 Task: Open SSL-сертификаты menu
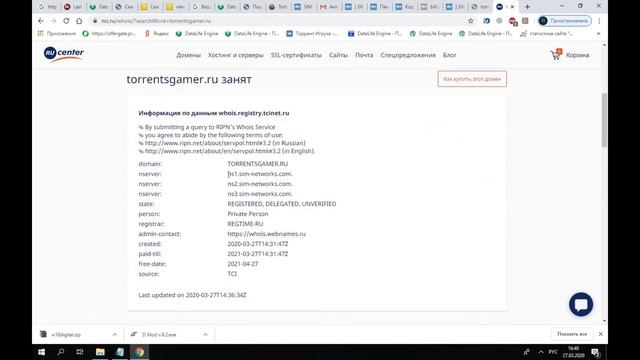click(296, 55)
